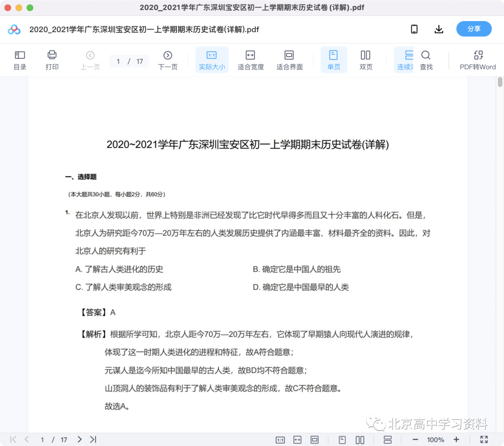The image size is (504, 446).
Task: Go to 下一页 next page
Action: click(168, 60)
